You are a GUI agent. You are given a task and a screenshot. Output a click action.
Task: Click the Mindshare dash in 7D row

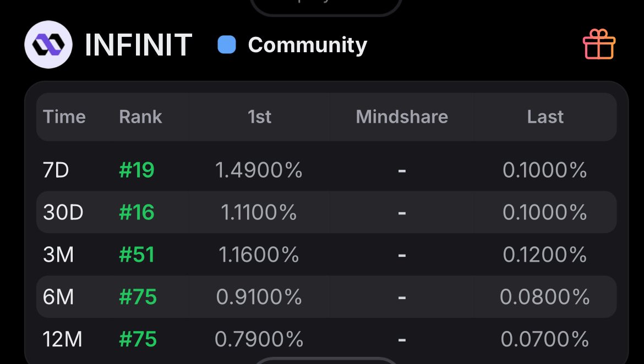click(402, 170)
